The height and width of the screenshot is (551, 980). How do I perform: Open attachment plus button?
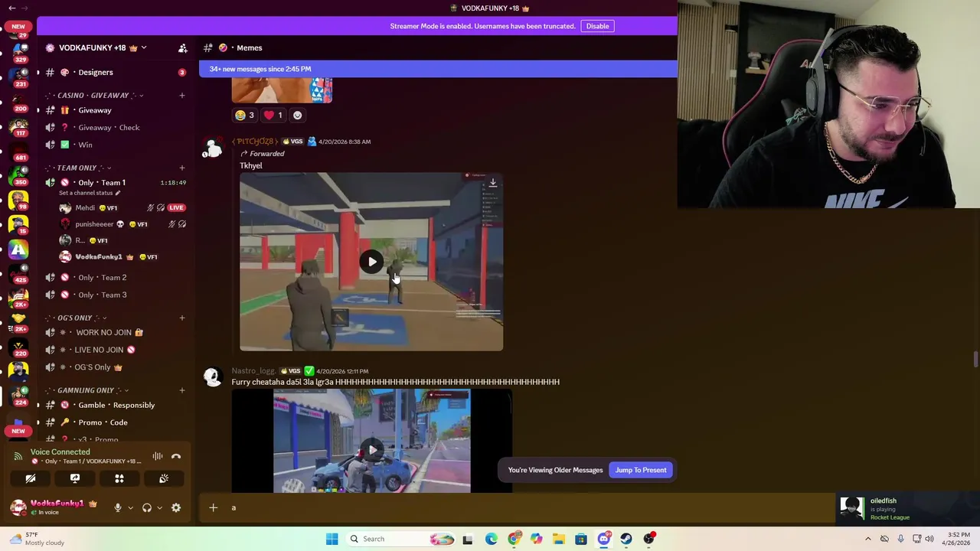[213, 507]
